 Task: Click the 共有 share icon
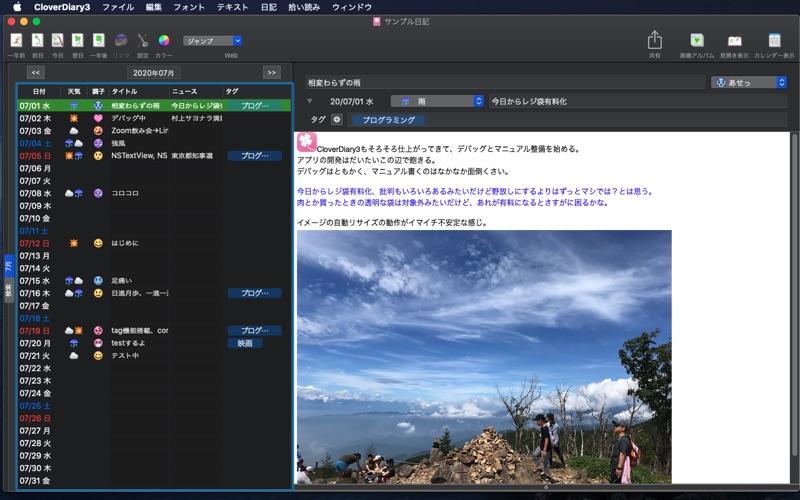tap(655, 40)
